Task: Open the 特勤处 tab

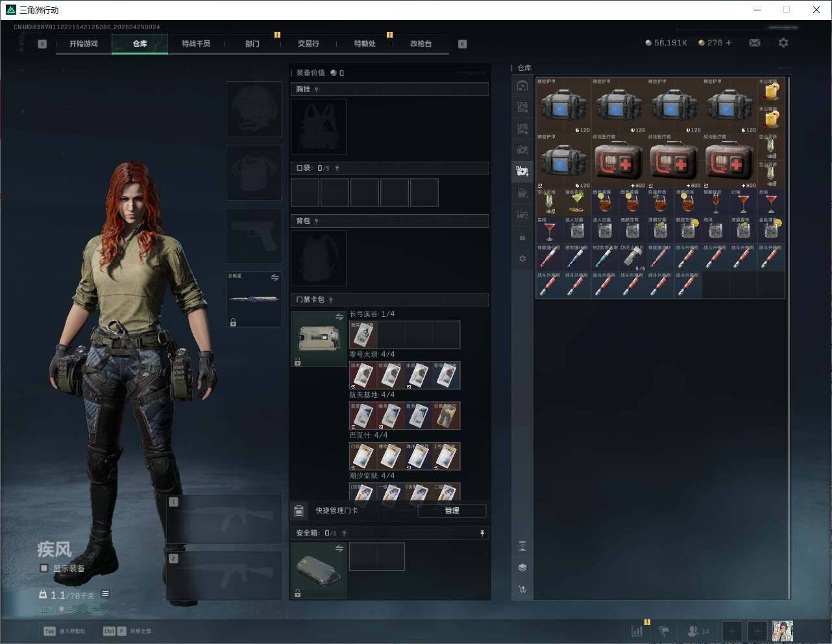Action: pos(365,43)
